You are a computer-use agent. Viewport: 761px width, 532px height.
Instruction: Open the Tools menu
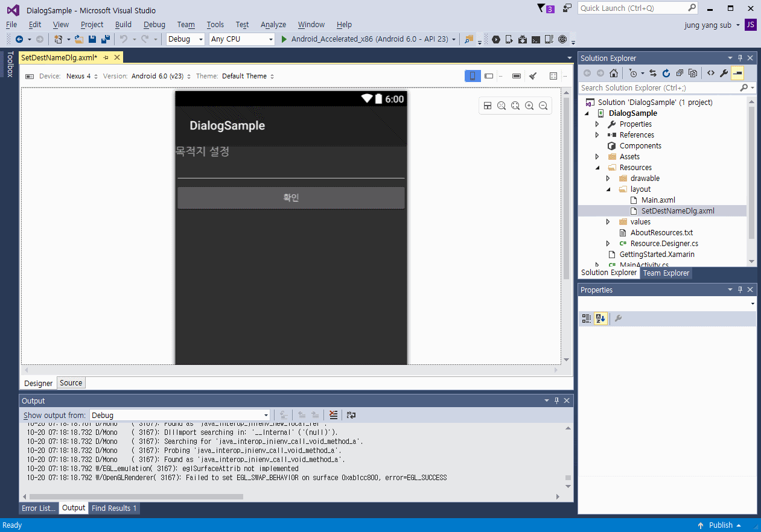click(215, 25)
